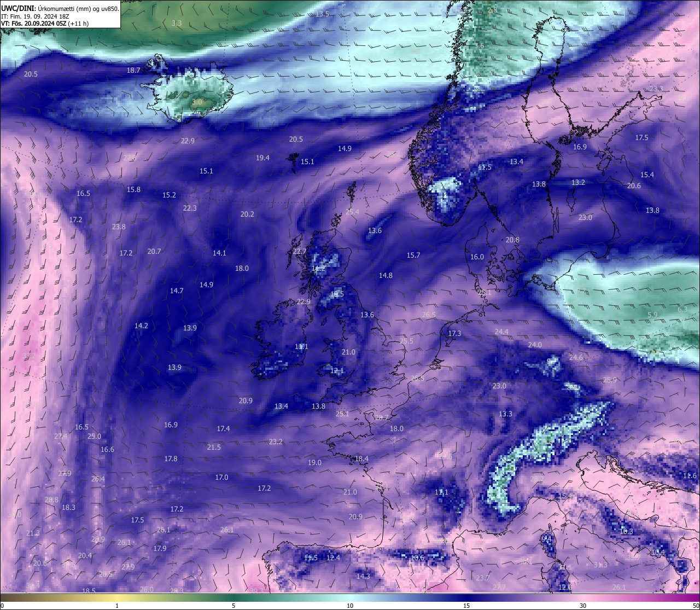Select the 25.9 value east of Poland
Screen dimensions: 700x610
pyautogui.click(x=610, y=380)
